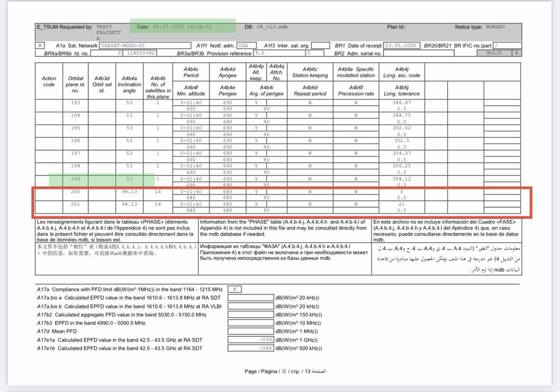Click the A4b4c Station keeping header
The image size is (560, 392).
coord(310,72)
